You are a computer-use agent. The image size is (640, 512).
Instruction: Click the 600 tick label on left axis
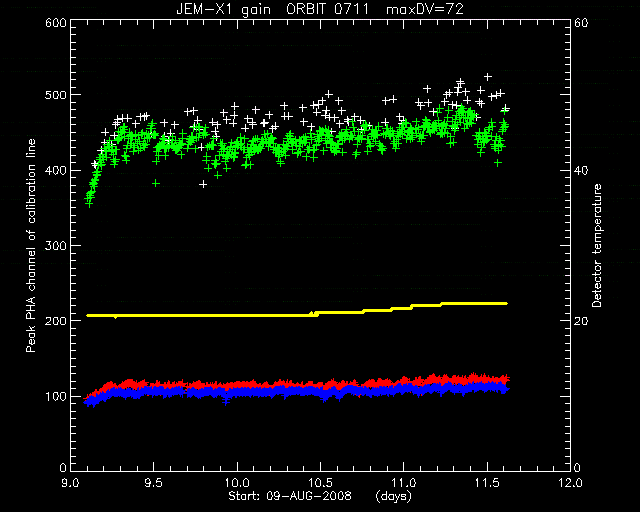tap(56, 23)
